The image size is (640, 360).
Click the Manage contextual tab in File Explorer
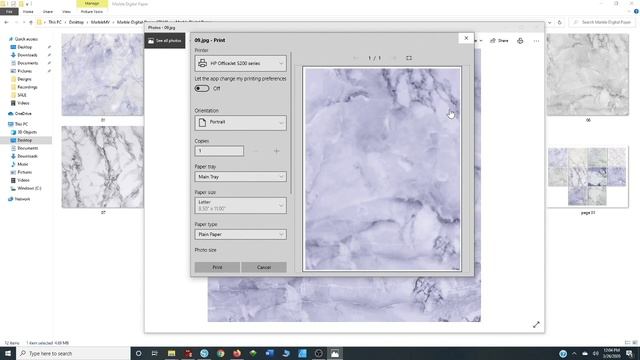click(92, 4)
